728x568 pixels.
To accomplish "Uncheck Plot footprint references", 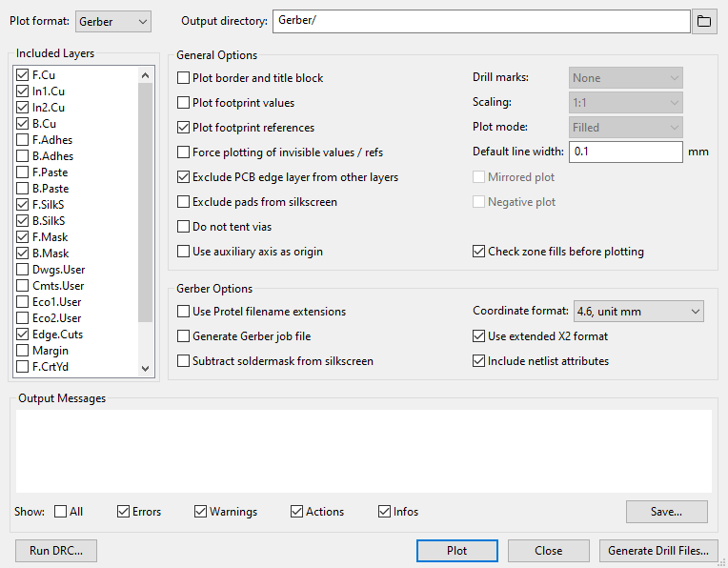I will coord(183,128).
